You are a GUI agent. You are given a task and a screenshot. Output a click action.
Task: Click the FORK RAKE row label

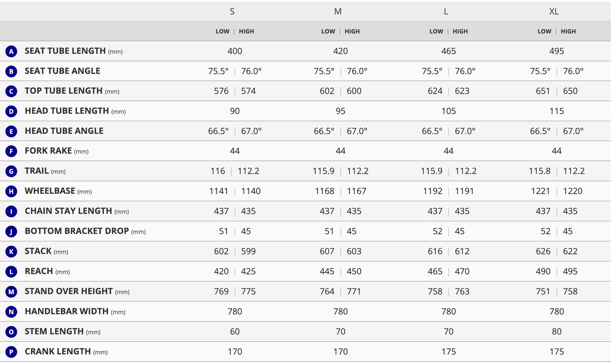[49, 151]
